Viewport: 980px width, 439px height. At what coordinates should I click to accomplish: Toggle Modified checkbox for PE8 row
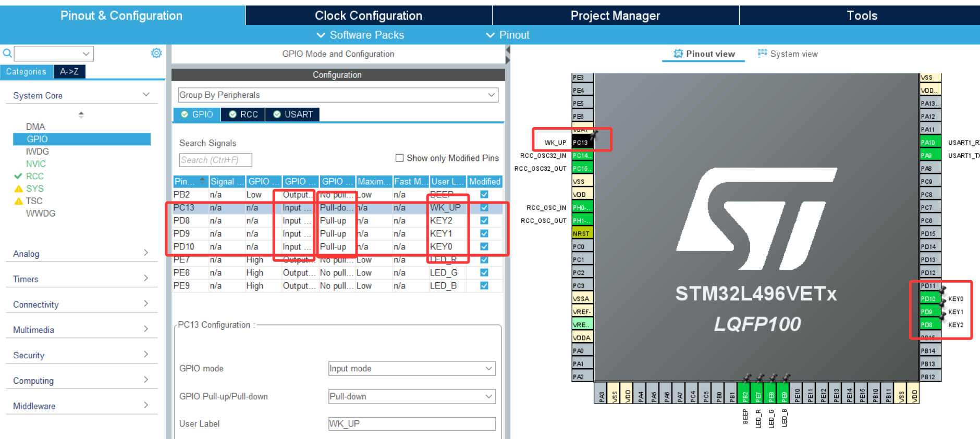click(484, 272)
